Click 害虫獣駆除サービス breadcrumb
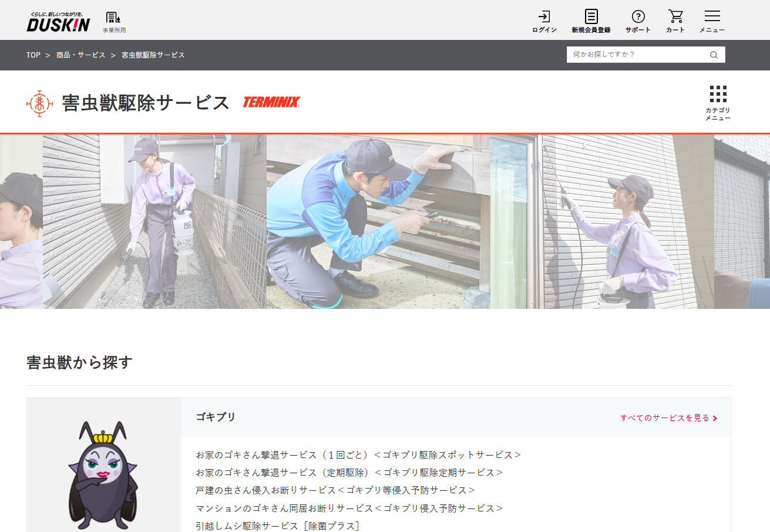This screenshot has width=770, height=532. [153, 55]
